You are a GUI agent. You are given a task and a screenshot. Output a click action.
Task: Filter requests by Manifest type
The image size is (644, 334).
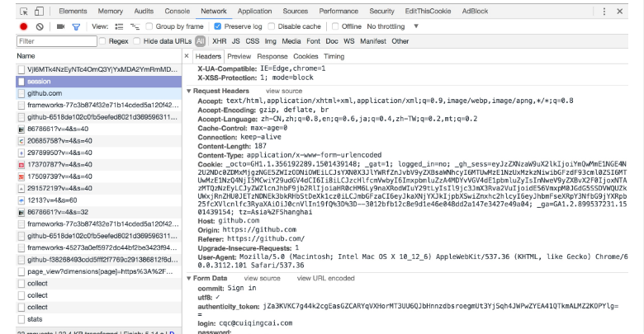point(373,41)
